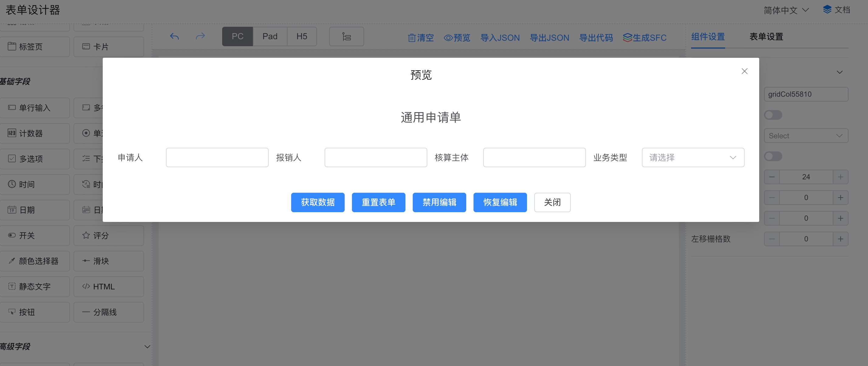Select the 评分 star rating component
868x366 pixels.
[x=108, y=236]
